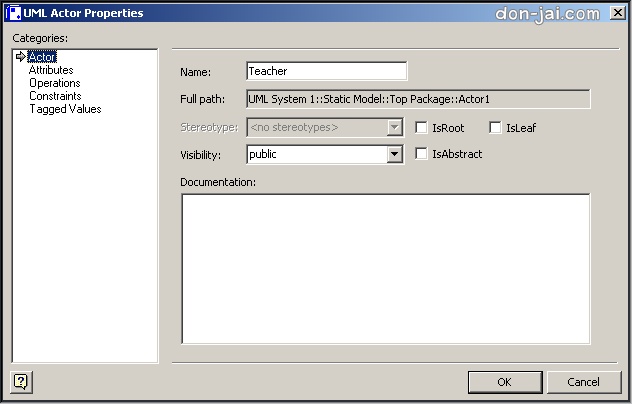Expand the Stereotype dropdown arrow
The width and height of the screenshot is (632, 404).
pyautogui.click(x=395, y=127)
